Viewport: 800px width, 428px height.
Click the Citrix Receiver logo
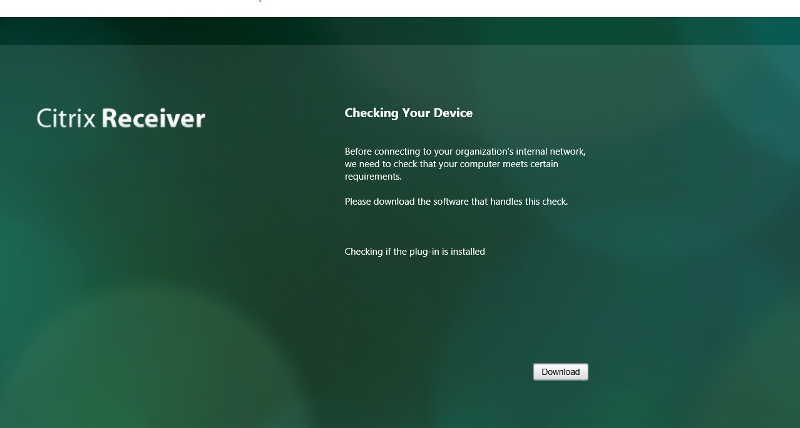tap(121, 118)
